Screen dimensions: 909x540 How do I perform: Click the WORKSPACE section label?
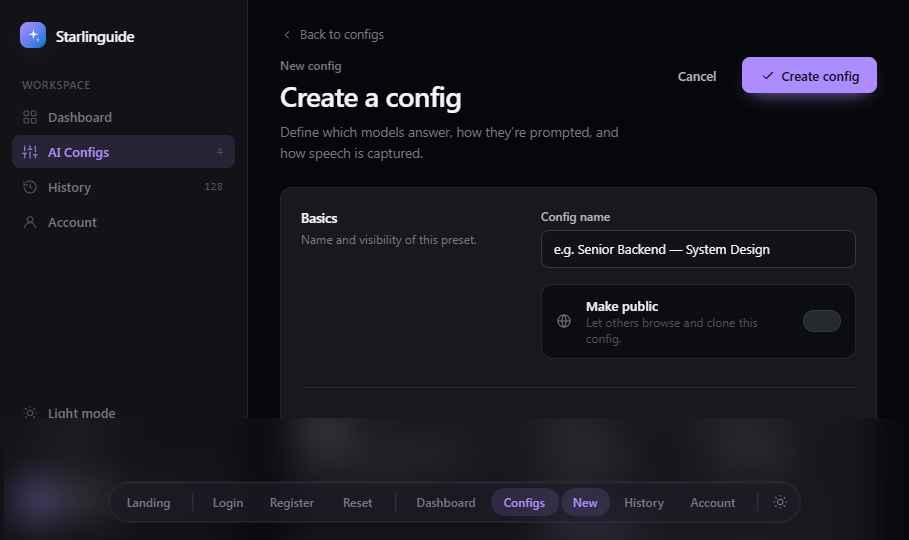click(56, 85)
